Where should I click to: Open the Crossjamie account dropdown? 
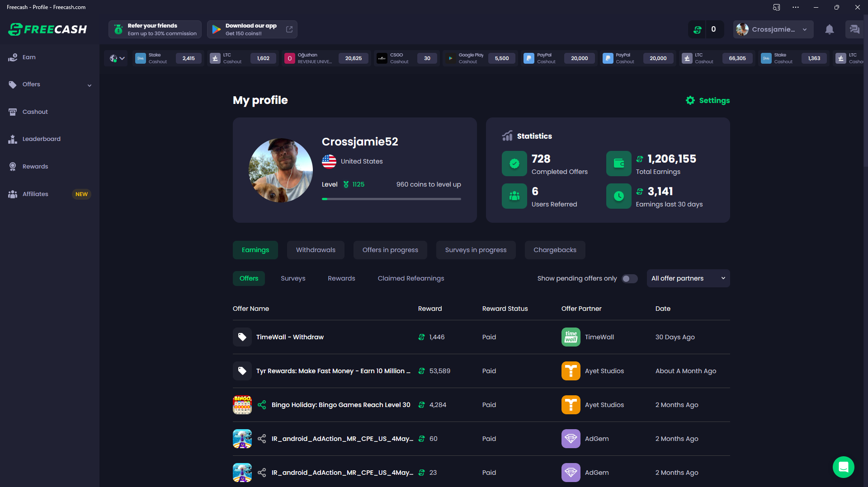[x=773, y=30]
